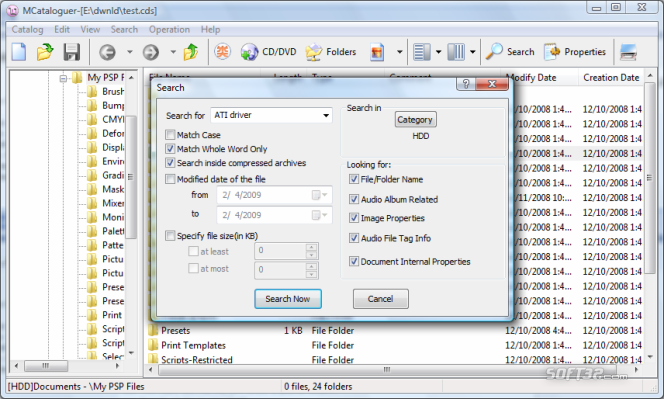Uncheck Image Properties option
Screen dimensions: 664x399
354,218
